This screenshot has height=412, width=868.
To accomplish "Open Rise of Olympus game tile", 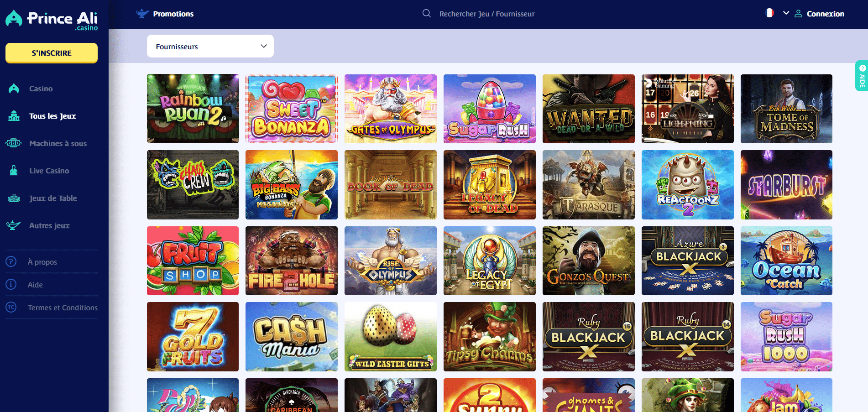I will pyautogui.click(x=391, y=261).
